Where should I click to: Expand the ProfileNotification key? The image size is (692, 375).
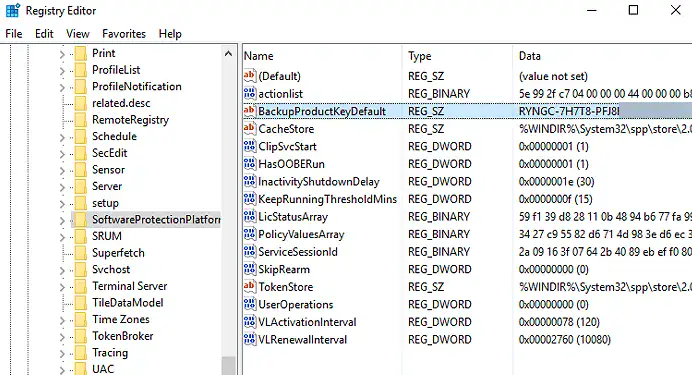62,87
